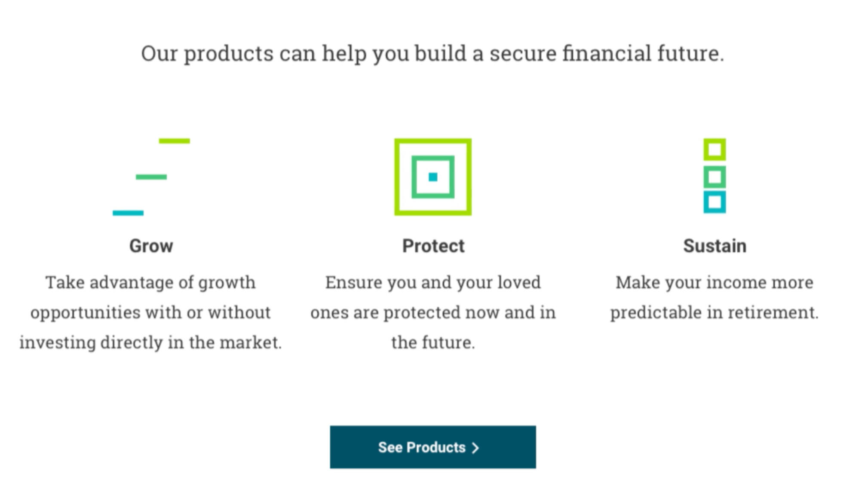Screen dimensions: 868x492
Task: Select the top lime square of Sustain icon
Action: [x=714, y=150]
